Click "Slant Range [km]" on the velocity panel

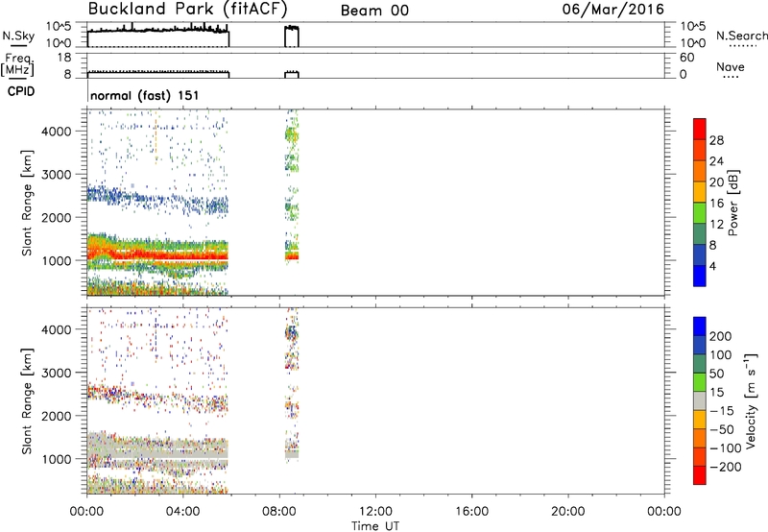[x=27, y=401]
